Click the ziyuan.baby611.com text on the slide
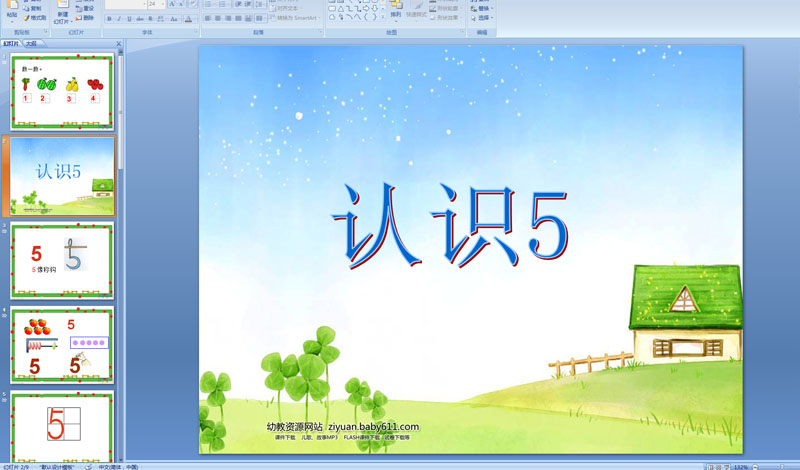 [x=373, y=427]
